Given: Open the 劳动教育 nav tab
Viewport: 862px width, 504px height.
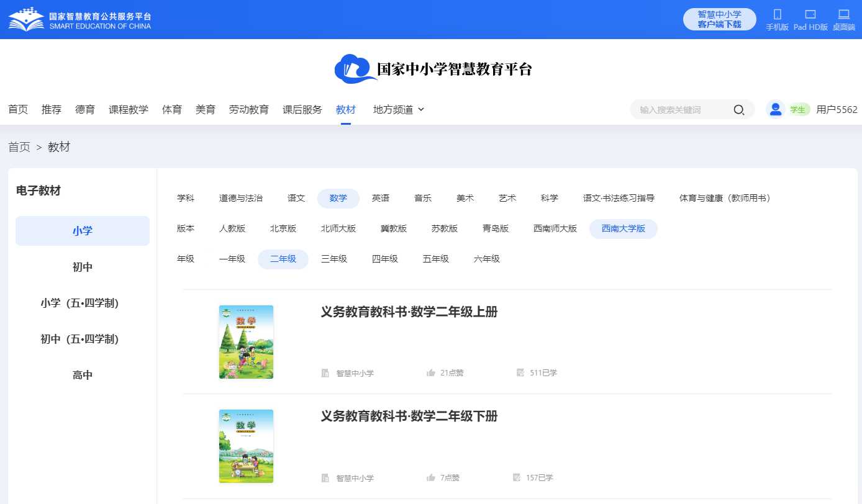Looking at the screenshot, I should point(249,110).
